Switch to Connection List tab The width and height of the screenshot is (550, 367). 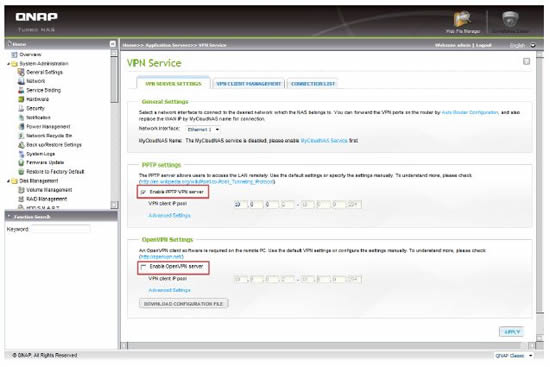313,84
